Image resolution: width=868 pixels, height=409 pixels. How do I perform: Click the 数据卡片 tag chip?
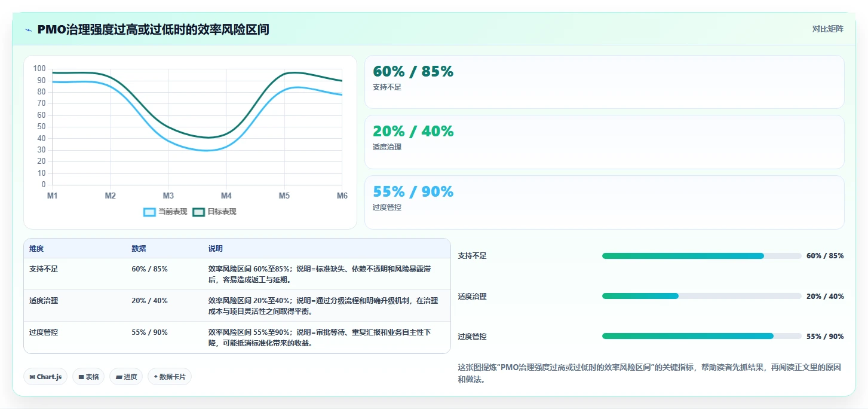tap(170, 377)
